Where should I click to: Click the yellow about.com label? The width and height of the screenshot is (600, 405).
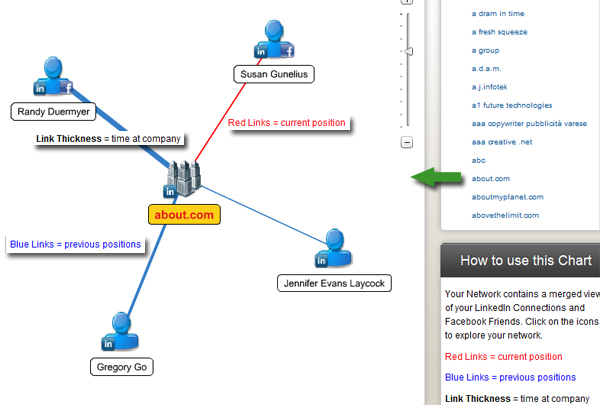coord(184,215)
